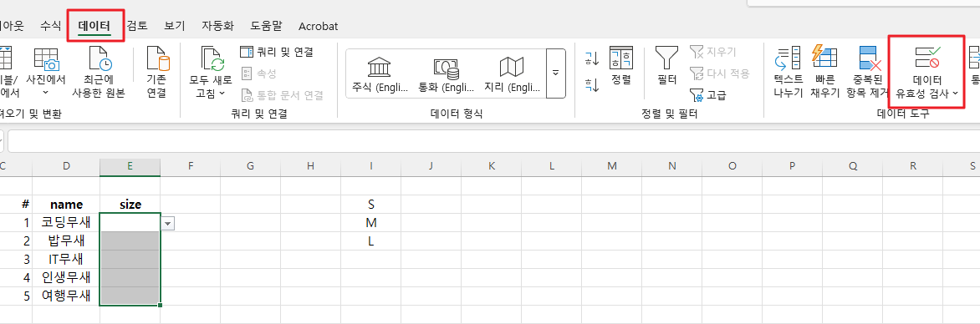Viewport: 980px width, 324px height.
Task: Sort ascending with 오름차순 icon
Action: pyautogui.click(x=592, y=58)
